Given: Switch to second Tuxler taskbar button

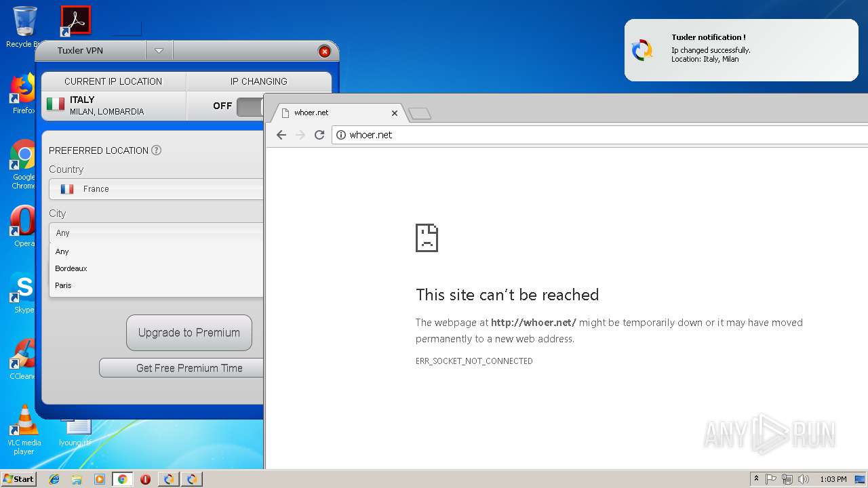Looking at the screenshot, I should 192,479.
